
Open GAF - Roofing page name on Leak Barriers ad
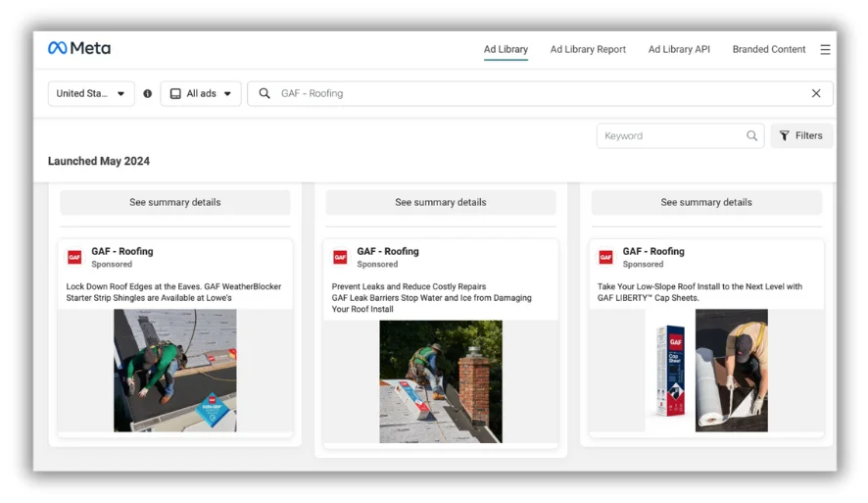click(388, 251)
